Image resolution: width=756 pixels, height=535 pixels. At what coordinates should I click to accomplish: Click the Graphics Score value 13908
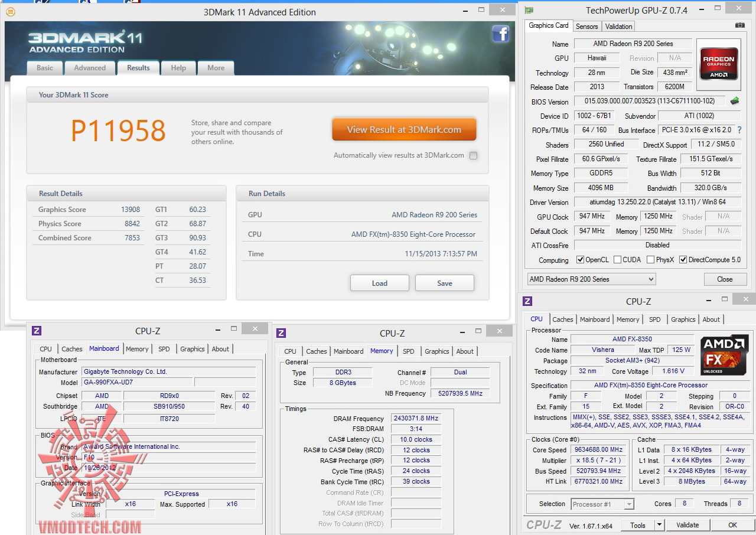pos(131,210)
